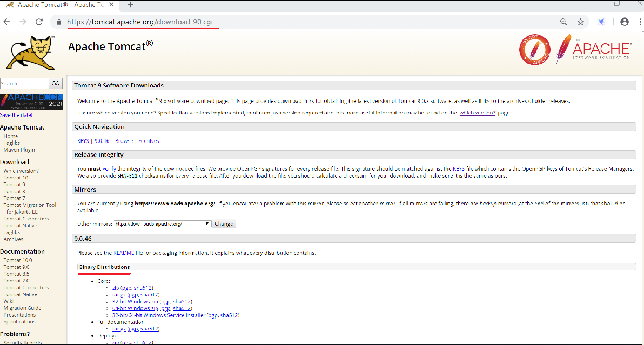Open 'Which version?' under Download
This screenshot has height=345, width=644.
coord(21,171)
